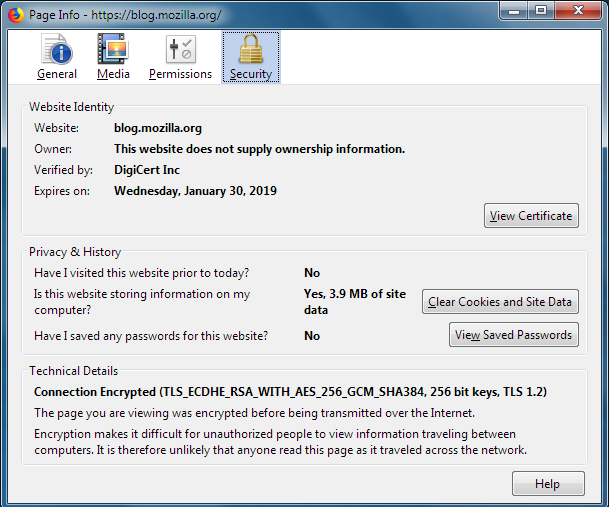Click the 'Expires on:' label

(x=62, y=191)
